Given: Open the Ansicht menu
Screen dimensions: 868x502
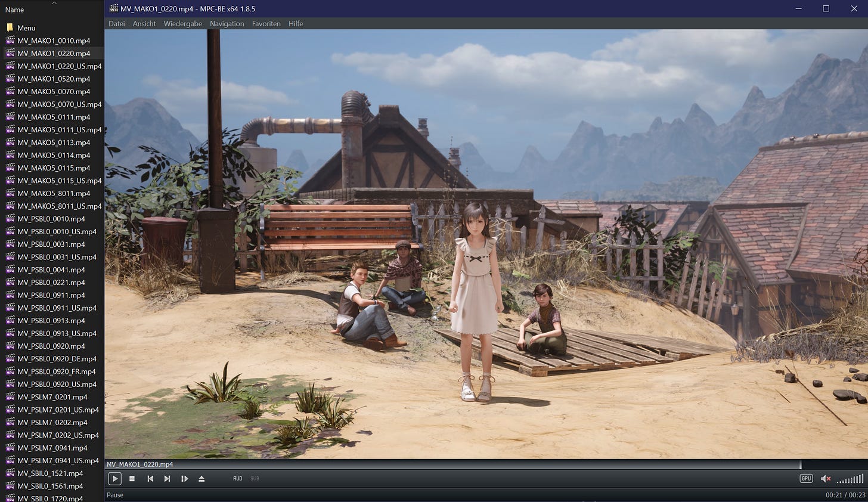Looking at the screenshot, I should point(144,24).
